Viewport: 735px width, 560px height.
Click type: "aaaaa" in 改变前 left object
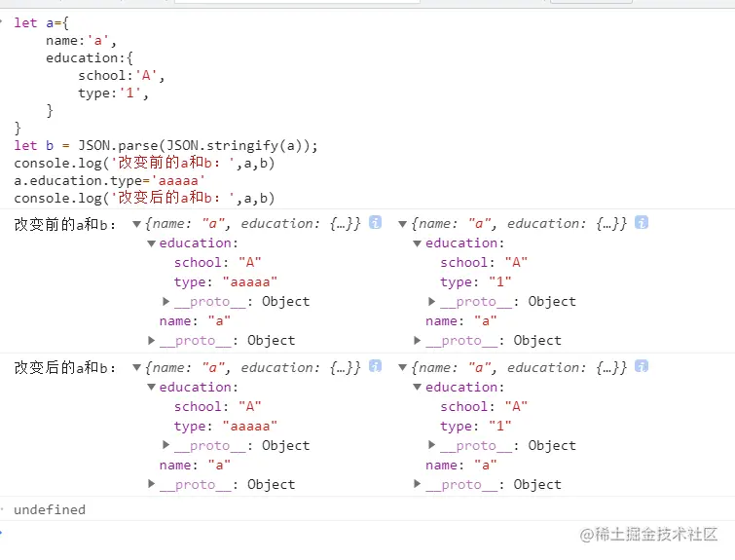226,281
